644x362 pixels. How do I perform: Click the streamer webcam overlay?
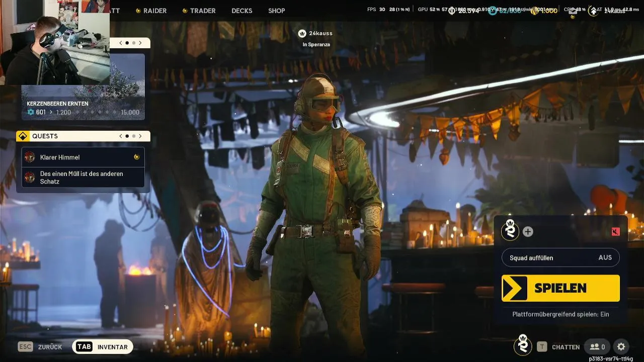[54, 42]
